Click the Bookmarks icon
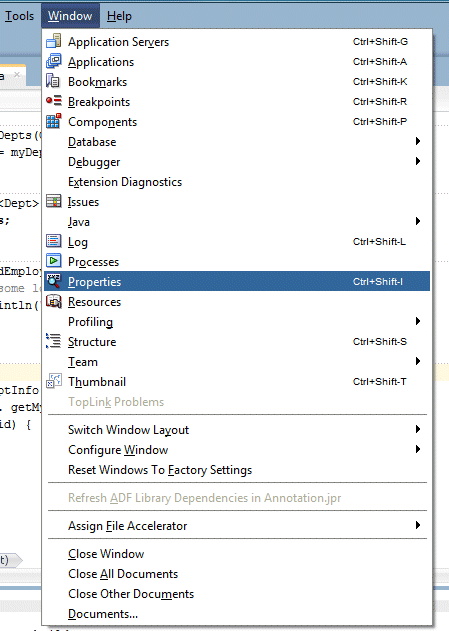This screenshot has height=631, width=449. [53, 81]
